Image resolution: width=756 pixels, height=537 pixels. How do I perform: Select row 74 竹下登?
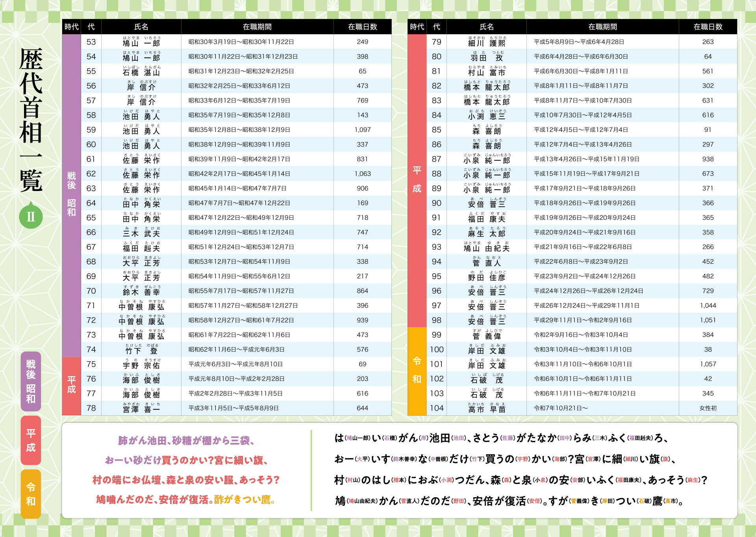pyautogui.click(x=141, y=350)
